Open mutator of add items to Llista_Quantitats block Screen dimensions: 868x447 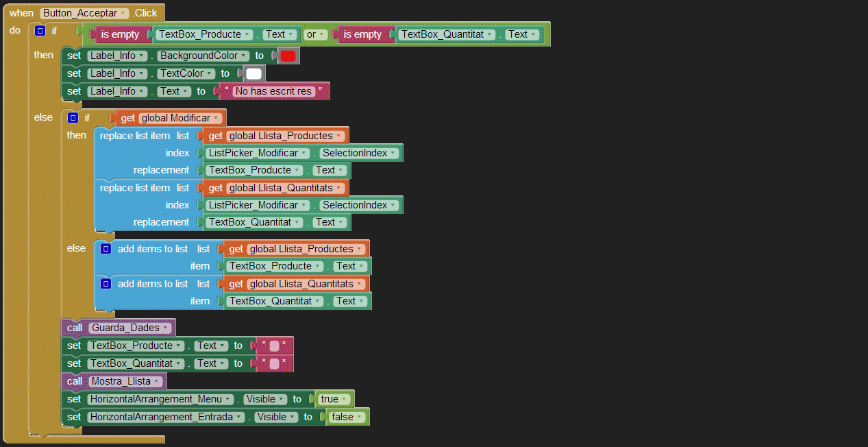(106, 284)
